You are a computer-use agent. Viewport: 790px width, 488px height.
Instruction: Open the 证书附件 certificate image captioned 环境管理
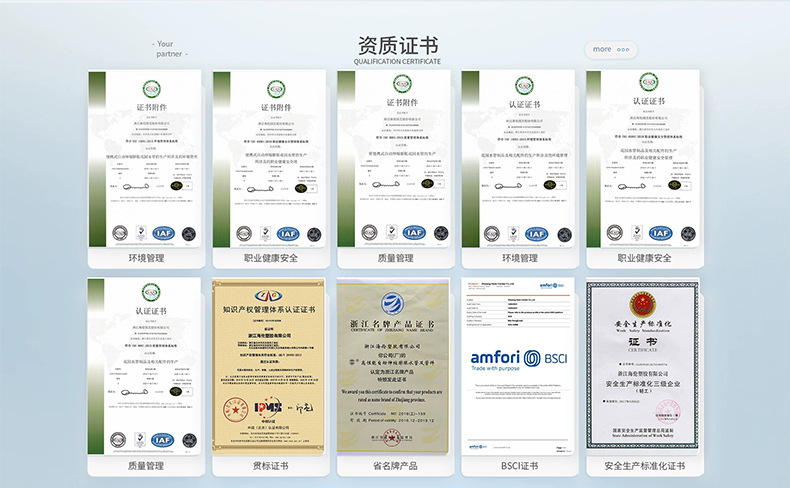[145, 159]
